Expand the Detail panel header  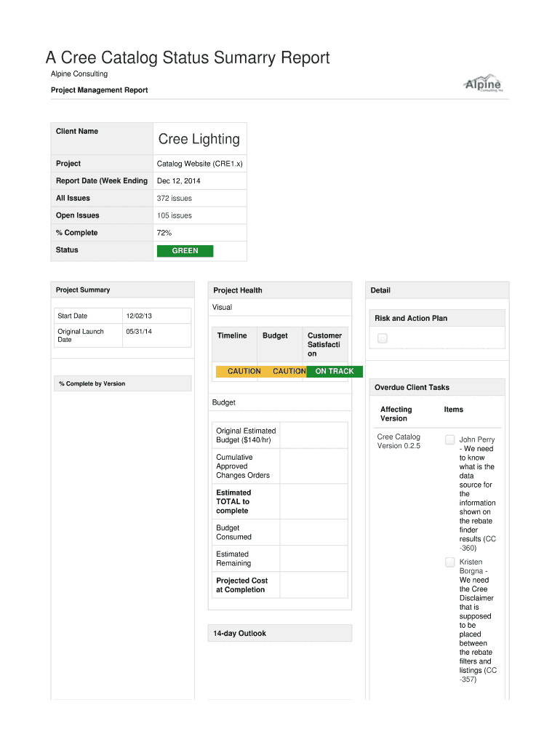click(x=439, y=290)
